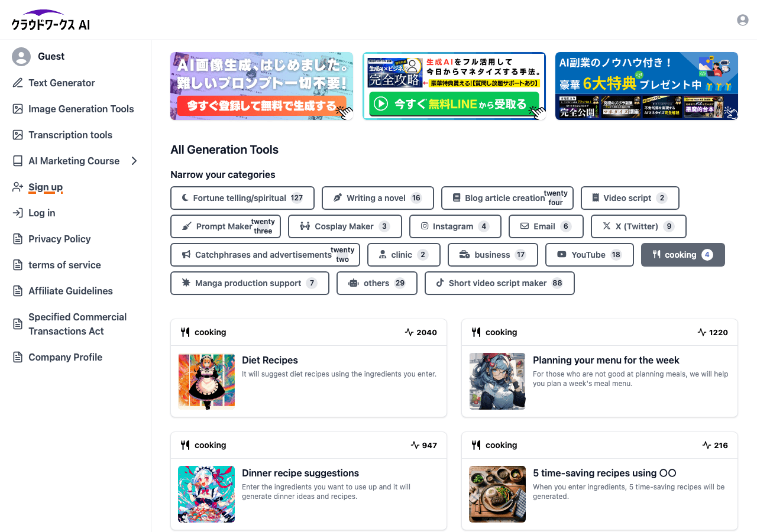Open Dinner recipe suggestions thumbnail image
This screenshot has height=532, width=757.
[x=206, y=494]
